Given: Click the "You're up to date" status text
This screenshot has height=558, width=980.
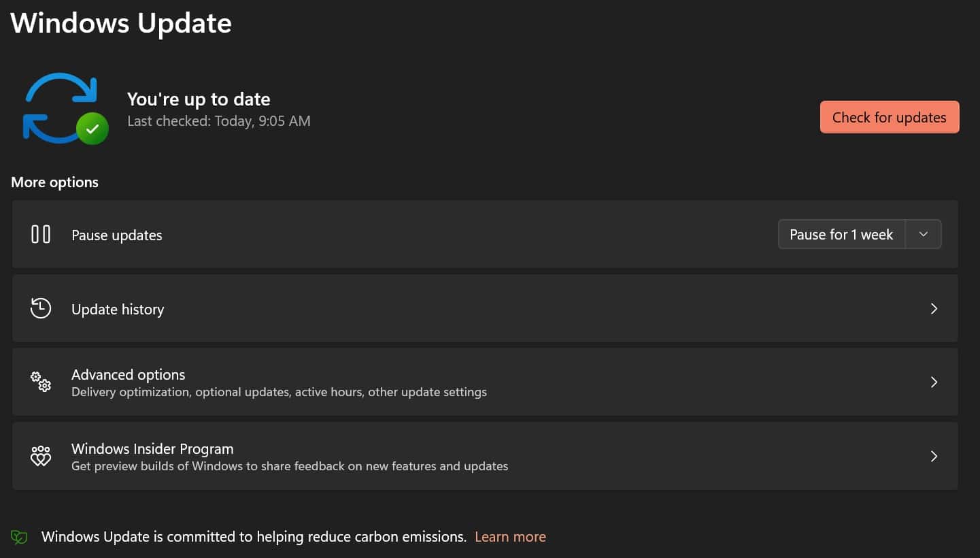Looking at the screenshot, I should coord(199,99).
